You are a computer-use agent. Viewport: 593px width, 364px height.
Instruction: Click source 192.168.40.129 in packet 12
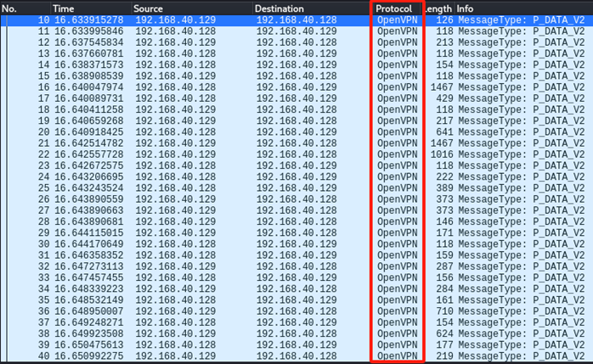tap(176, 42)
